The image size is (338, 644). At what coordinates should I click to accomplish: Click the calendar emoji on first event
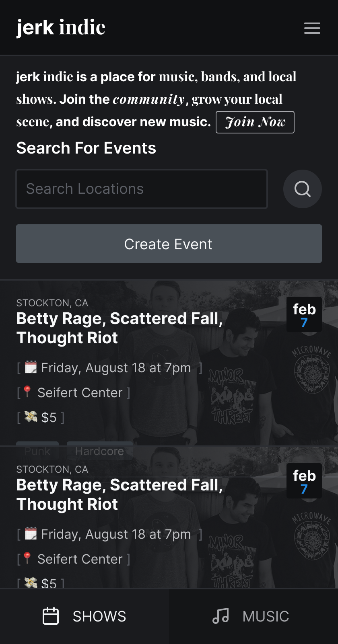31,367
